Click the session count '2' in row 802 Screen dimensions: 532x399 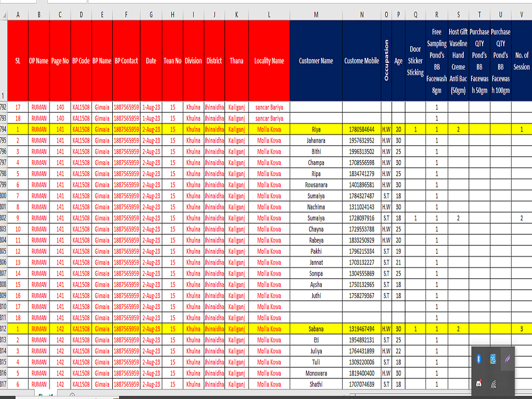(x=521, y=218)
